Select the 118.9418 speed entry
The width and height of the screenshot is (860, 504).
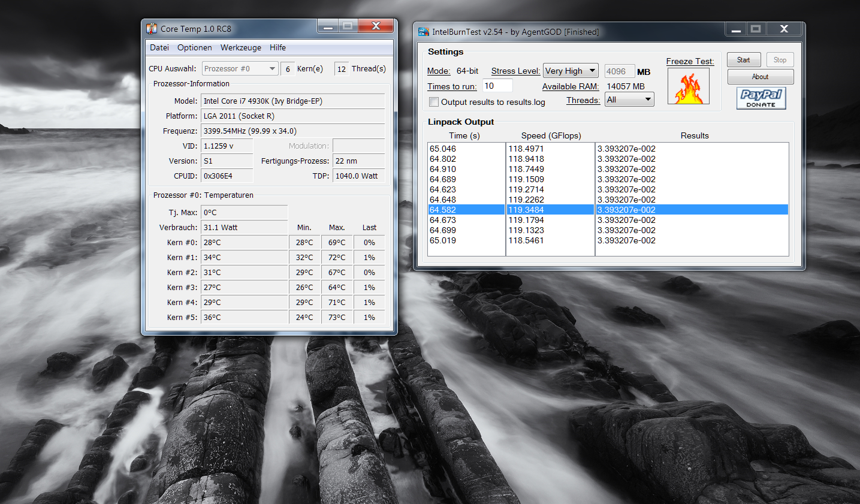pos(526,159)
